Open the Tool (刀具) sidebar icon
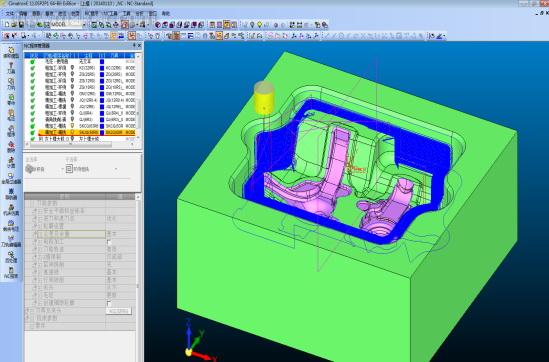The height and width of the screenshot is (362, 549). (x=11, y=68)
